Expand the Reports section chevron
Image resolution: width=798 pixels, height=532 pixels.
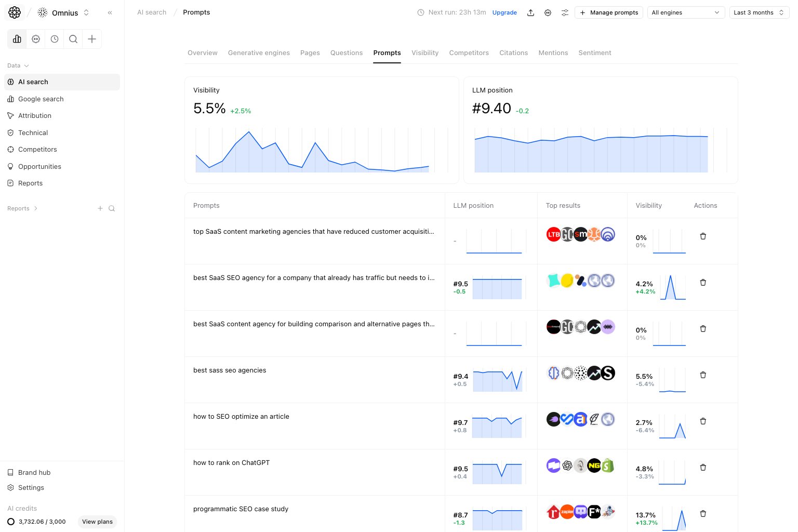click(35, 208)
